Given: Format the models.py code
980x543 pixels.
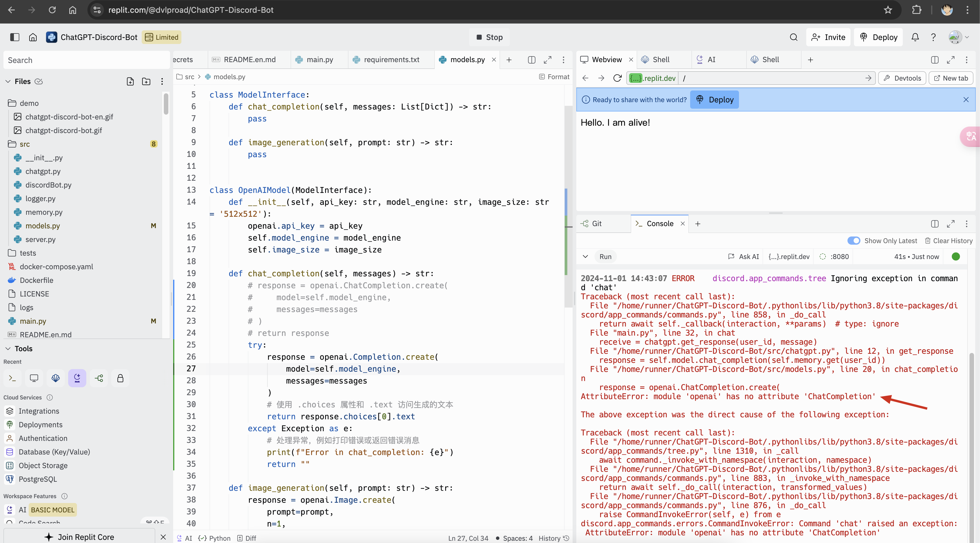Looking at the screenshot, I should (x=554, y=77).
